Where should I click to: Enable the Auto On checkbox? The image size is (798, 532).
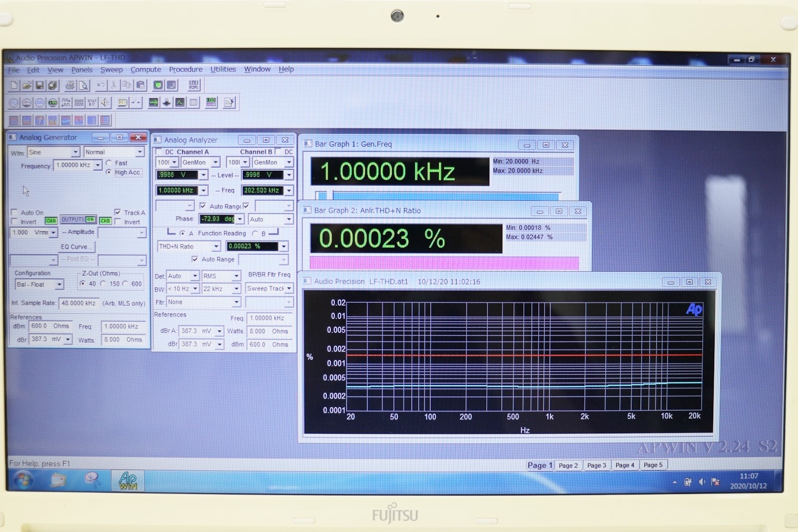(x=15, y=212)
